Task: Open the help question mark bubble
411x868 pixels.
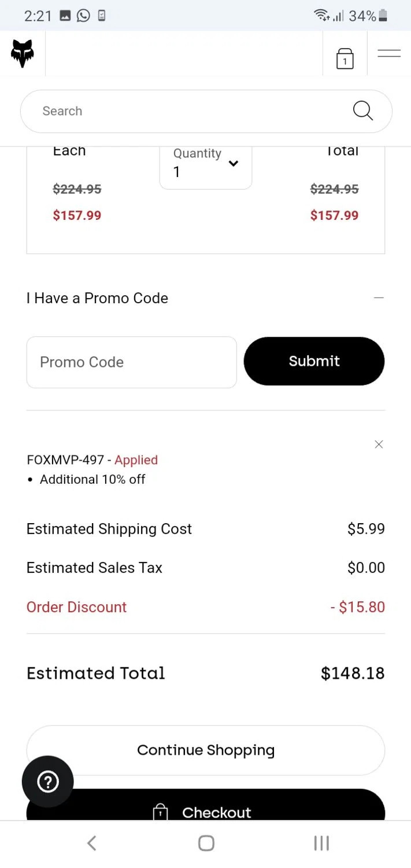Action: click(x=48, y=782)
